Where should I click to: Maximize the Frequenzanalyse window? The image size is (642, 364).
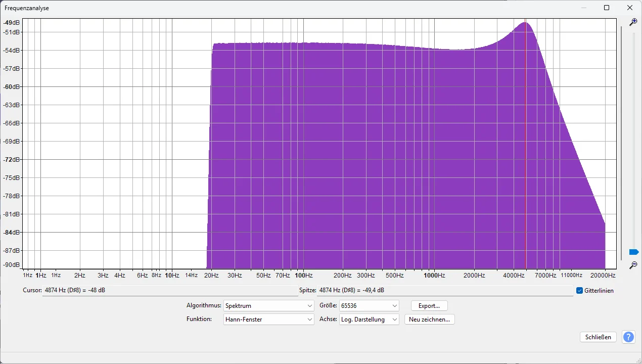click(x=607, y=8)
